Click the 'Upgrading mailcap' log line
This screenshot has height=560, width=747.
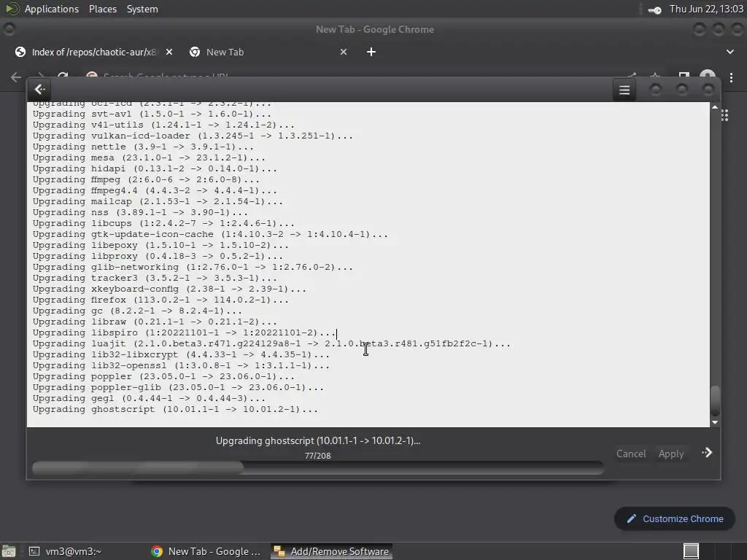click(158, 201)
